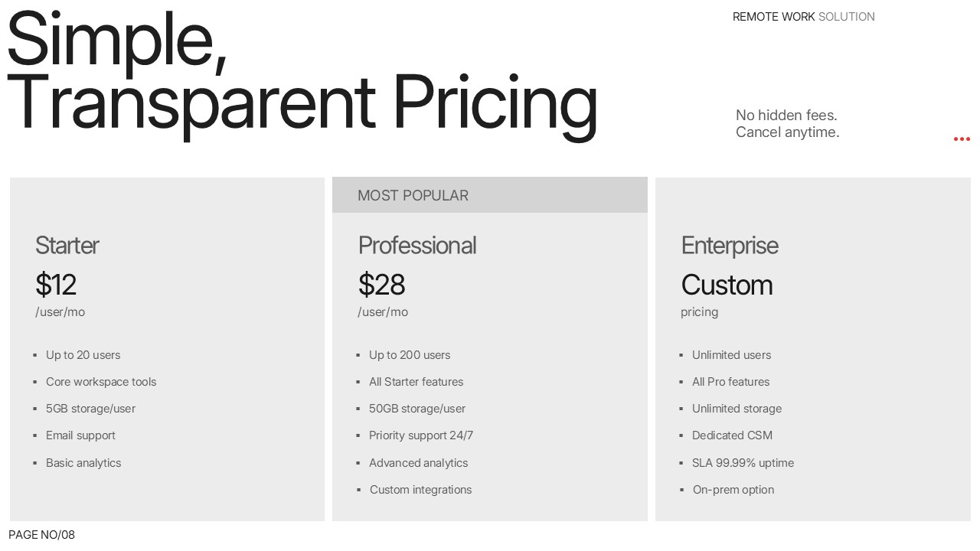Click 'Priority support 24/7' bullet
The width and height of the screenshot is (980, 551).
pos(421,435)
